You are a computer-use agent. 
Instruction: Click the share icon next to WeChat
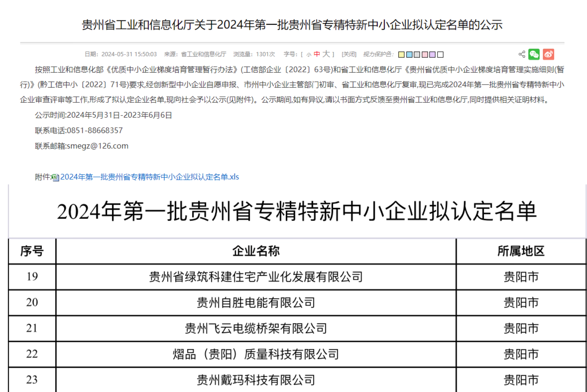tap(522, 54)
